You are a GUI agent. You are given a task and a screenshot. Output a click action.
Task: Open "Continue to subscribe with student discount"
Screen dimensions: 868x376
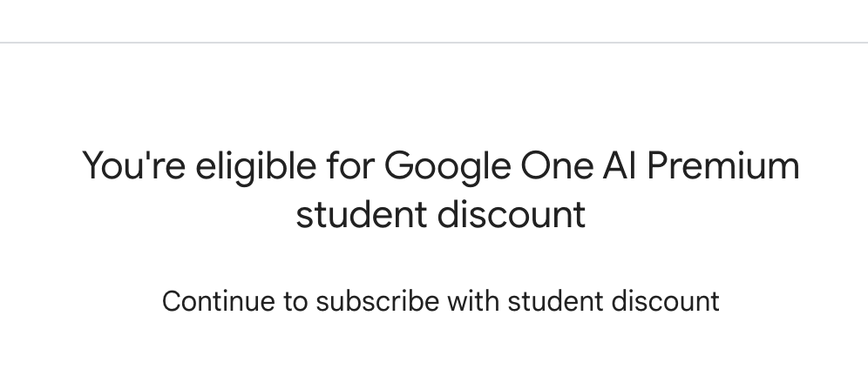point(440,301)
